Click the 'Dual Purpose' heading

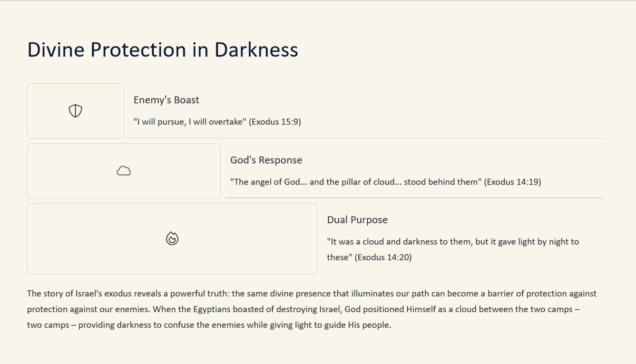pos(357,220)
